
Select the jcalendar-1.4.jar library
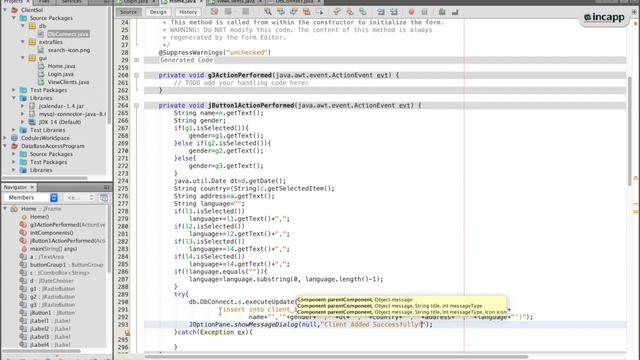pyautogui.click(x=61, y=106)
